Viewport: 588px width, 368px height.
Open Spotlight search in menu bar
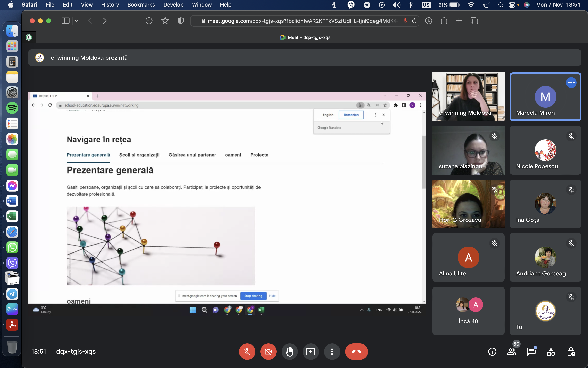[x=501, y=5]
